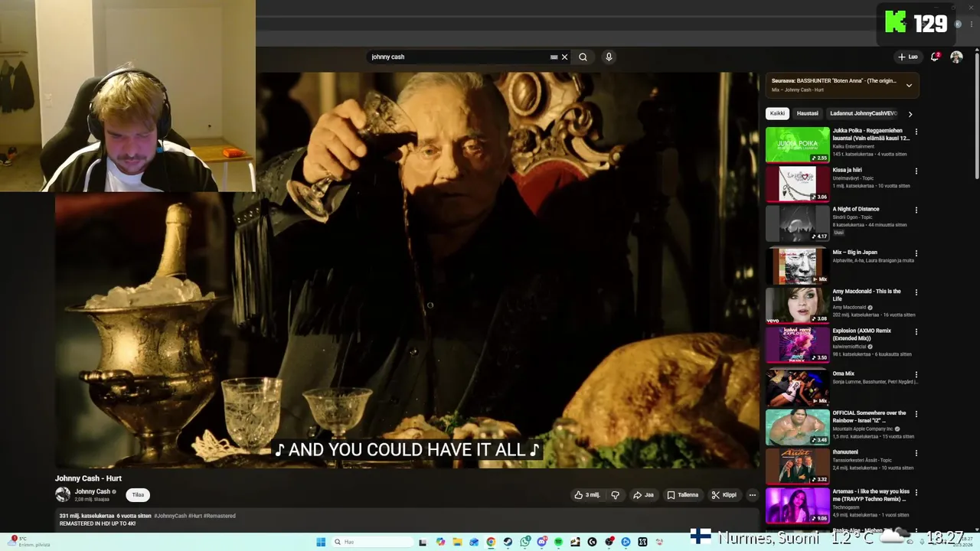The height and width of the screenshot is (551, 980).
Task: Play Kissa ja hiiri thumbnail
Action: [797, 184]
